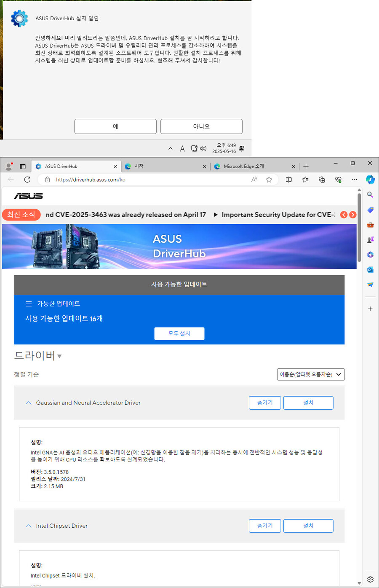Click '아니요' in the ASUS DriverHub dialog
Screen dimensions: 379x588
(x=201, y=126)
